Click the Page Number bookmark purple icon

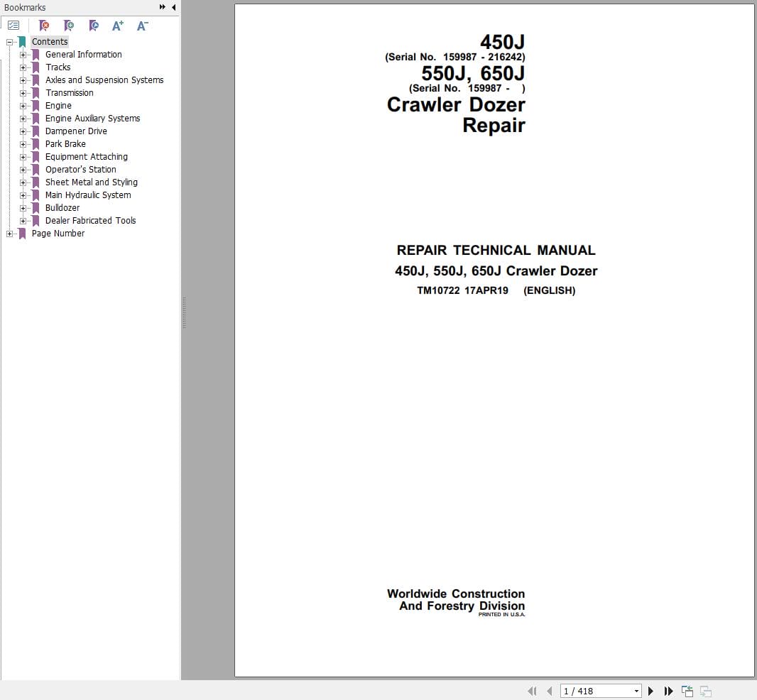22,234
